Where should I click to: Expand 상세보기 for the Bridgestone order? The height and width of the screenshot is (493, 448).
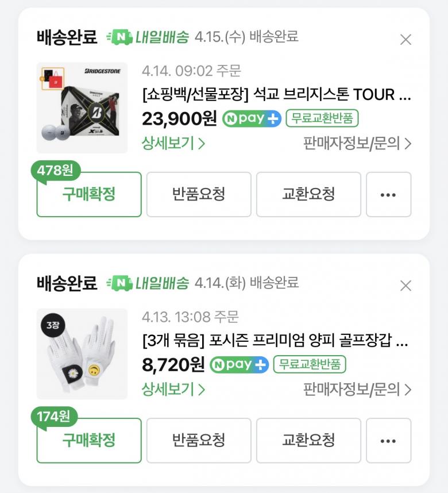[x=173, y=144]
